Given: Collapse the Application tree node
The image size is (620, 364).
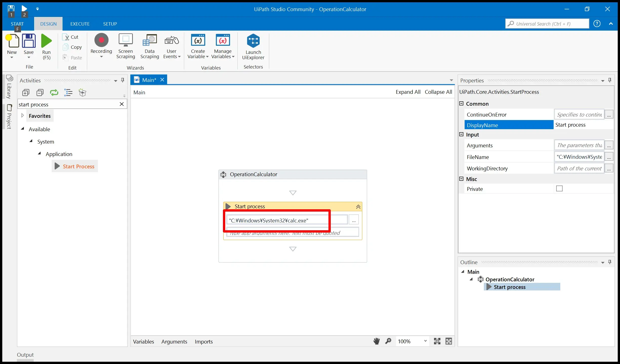Looking at the screenshot, I should [39, 153].
